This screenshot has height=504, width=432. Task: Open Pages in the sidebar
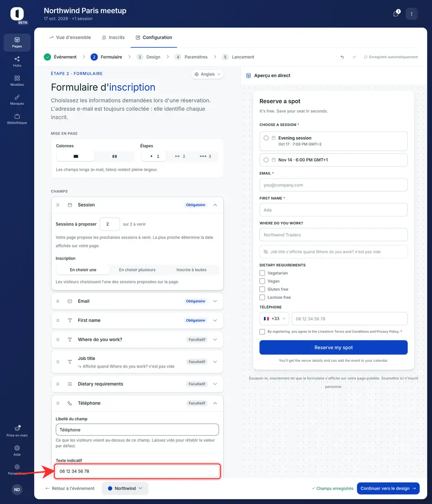pos(17,42)
